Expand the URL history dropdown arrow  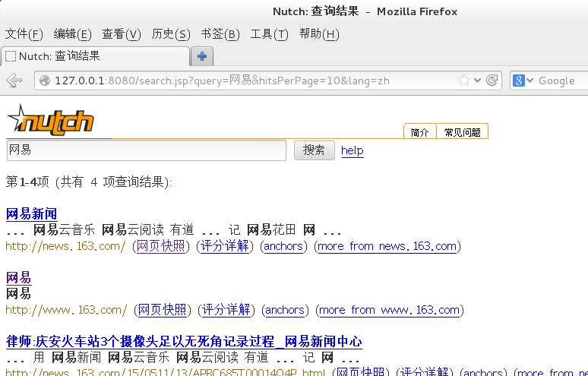pyautogui.click(x=477, y=81)
